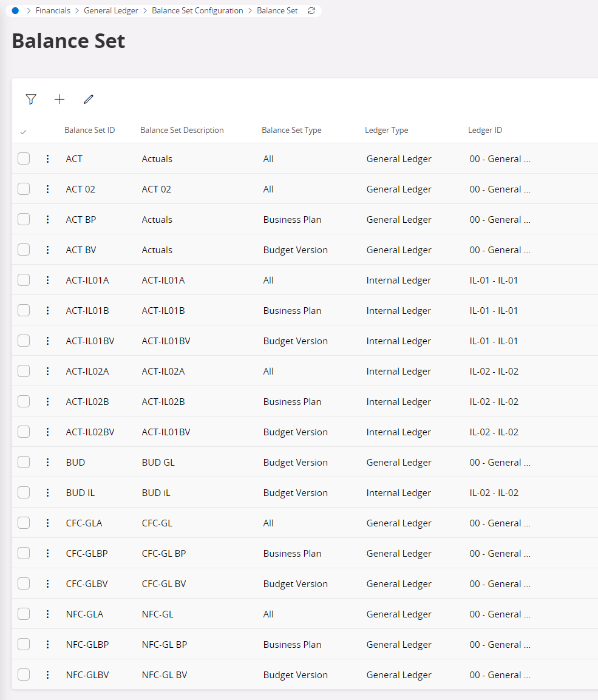Screen dimensions: 598x700
Task: Open the IL-01 ledger link on ACT-IL01B row
Action: pyautogui.click(x=494, y=310)
